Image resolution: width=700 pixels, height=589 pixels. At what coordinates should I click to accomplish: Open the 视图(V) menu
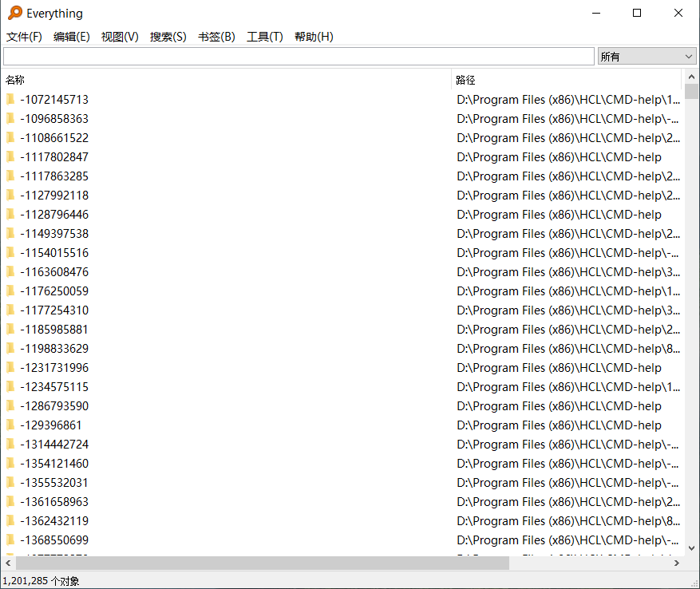tap(120, 37)
